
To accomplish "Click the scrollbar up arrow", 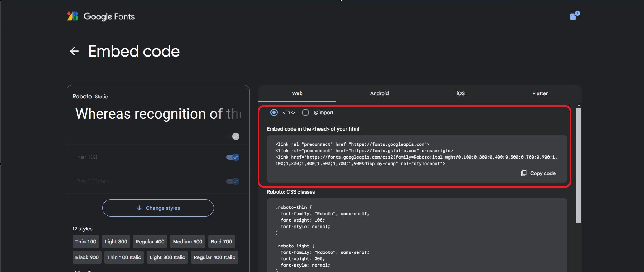I will tap(579, 105).
